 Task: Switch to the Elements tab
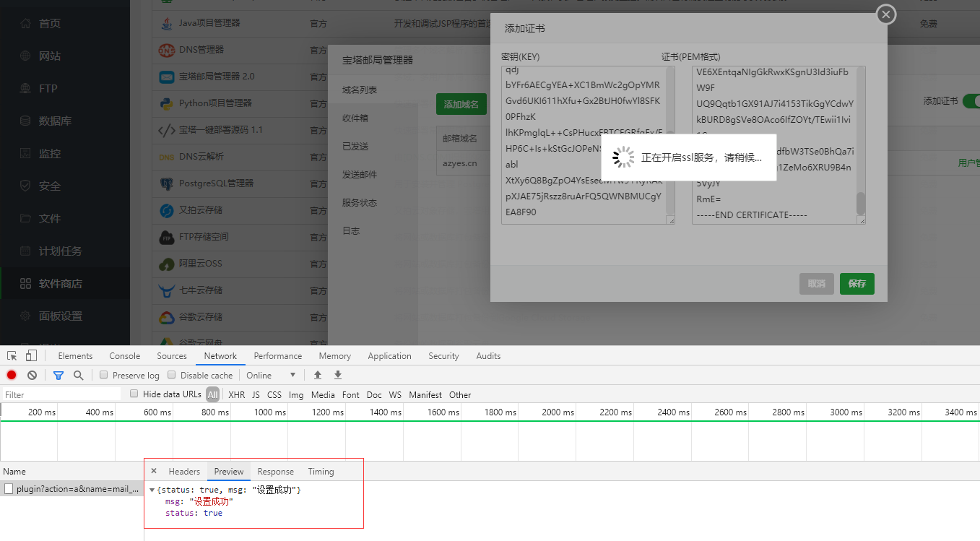[75, 355]
